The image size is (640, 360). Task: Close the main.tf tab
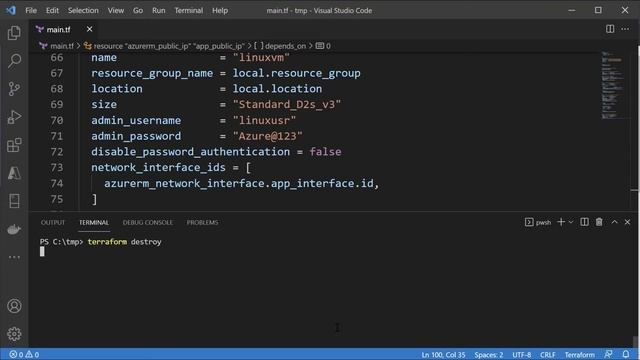pyautogui.click(x=89, y=29)
